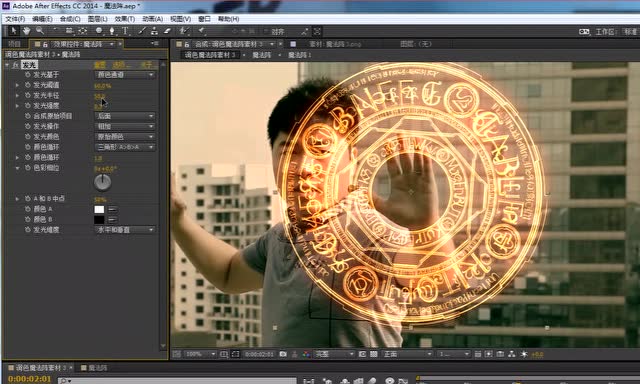Click the 发光半径 value
Screen dimensions: 640x384
(x=100, y=96)
